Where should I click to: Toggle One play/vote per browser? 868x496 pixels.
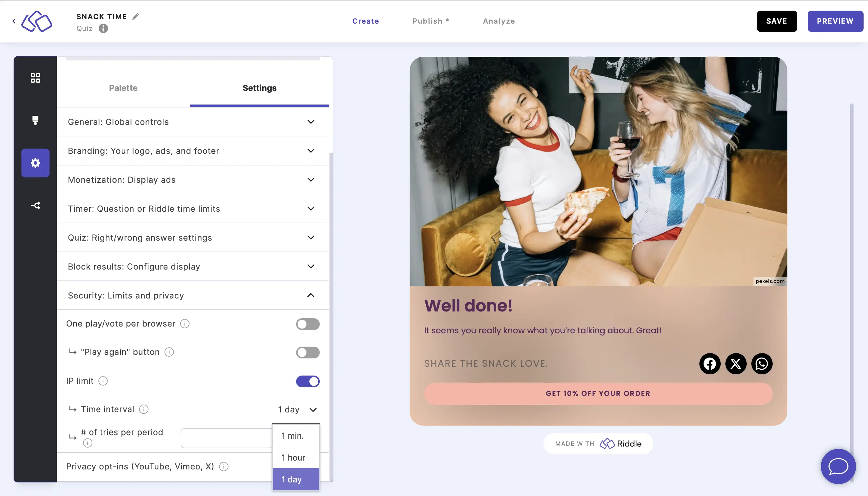click(x=308, y=324)
